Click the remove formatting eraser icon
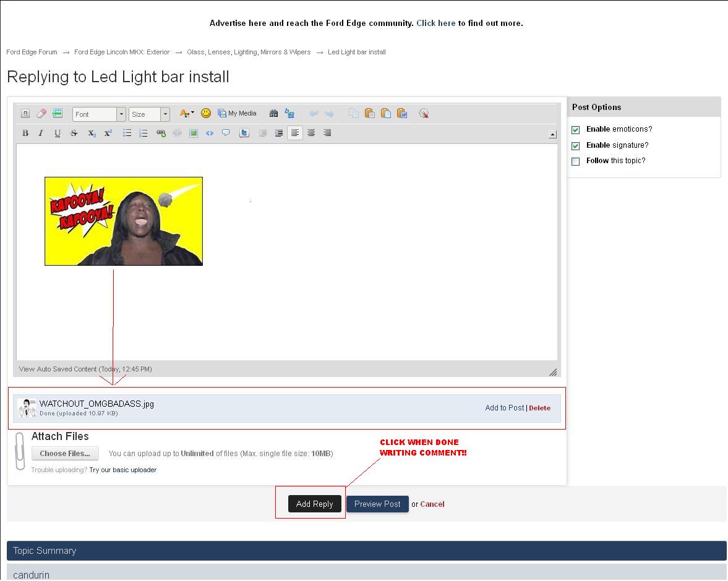This screenshot has height=581, width=728. [41, 113]
